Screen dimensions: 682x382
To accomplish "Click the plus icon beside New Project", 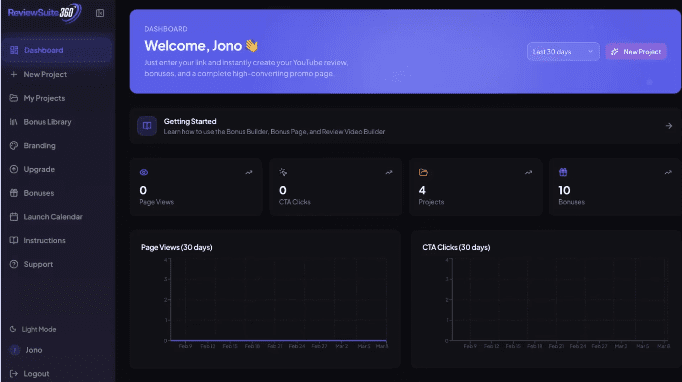I will coord(14,74).
